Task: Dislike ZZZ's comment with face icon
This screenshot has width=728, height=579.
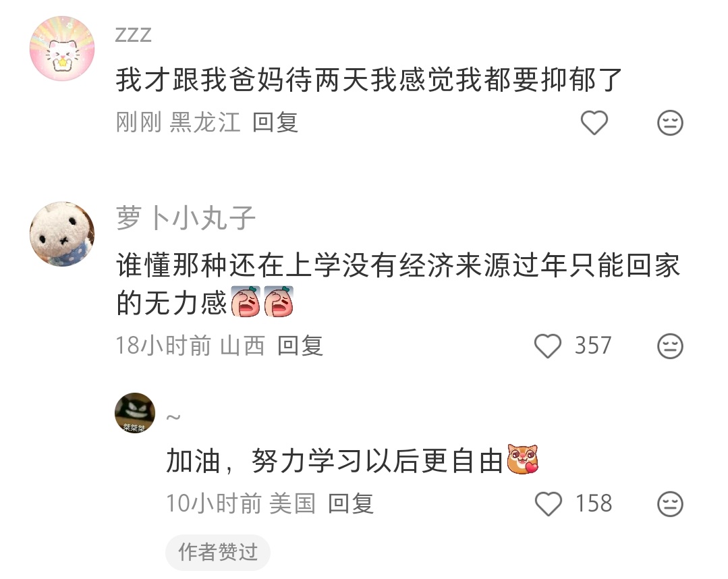Action: pos(670,123)
